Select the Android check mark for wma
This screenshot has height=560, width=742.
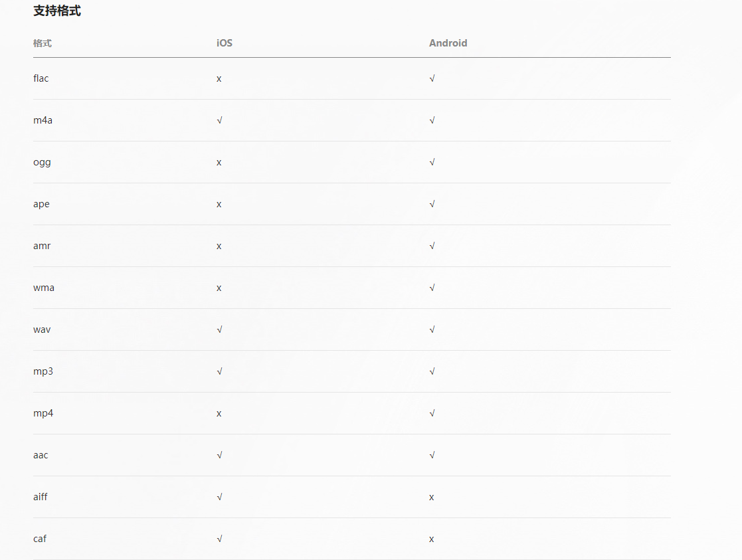(432, 288)
